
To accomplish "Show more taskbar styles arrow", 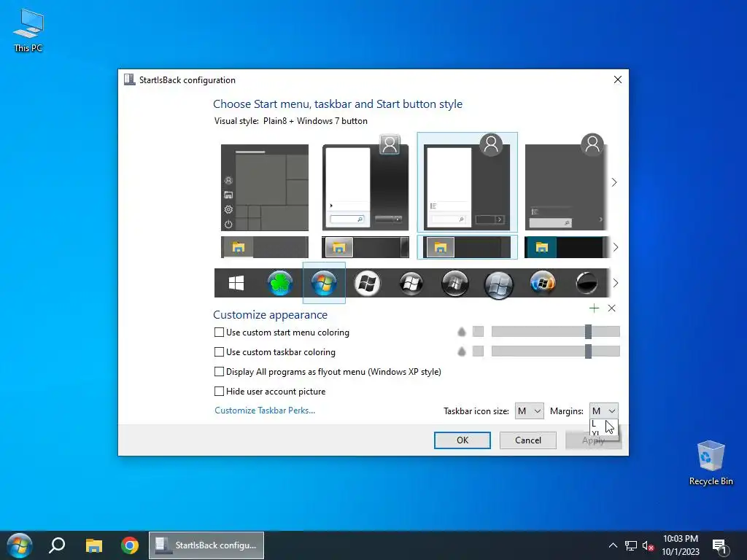I will 616,247.
